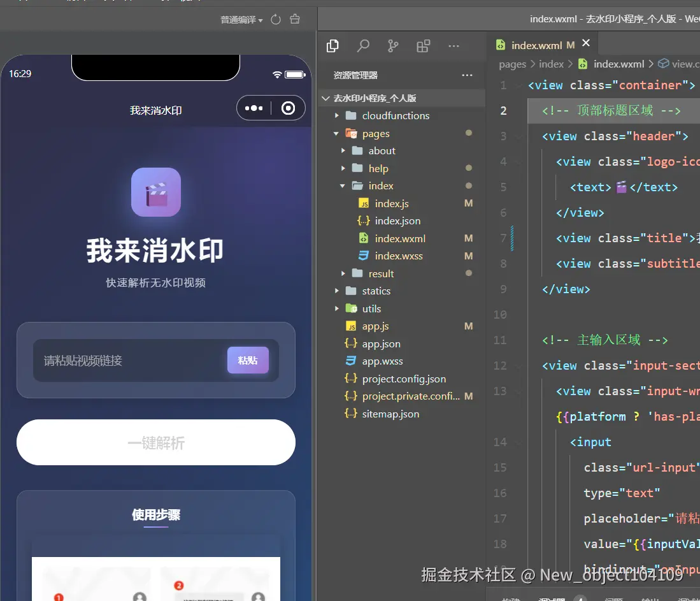Click the index.wxss file icon
Screen dimensions: 700x601
[x=364, y=256]
